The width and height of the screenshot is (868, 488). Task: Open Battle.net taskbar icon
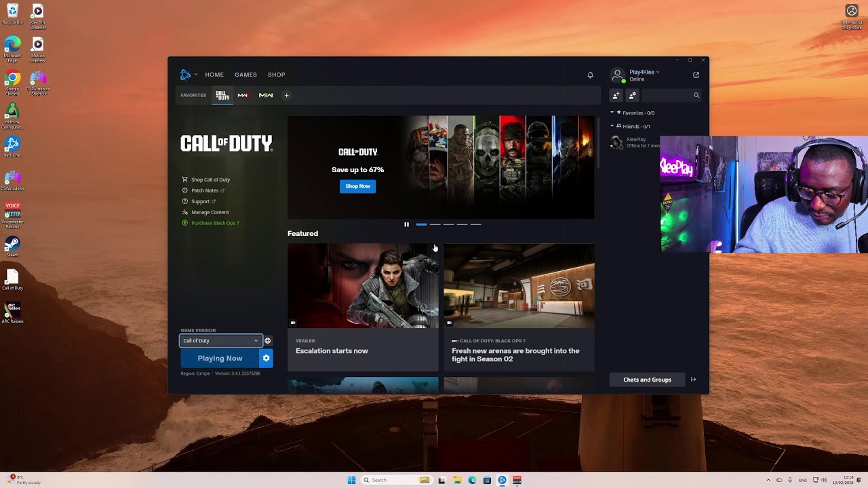click(502, 481)
